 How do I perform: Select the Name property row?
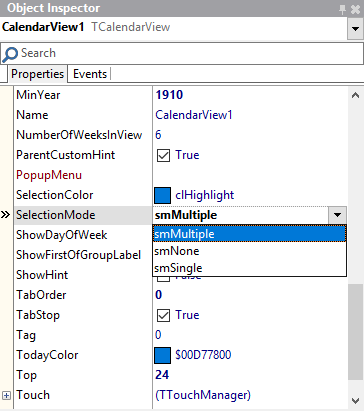pos(32,115)
